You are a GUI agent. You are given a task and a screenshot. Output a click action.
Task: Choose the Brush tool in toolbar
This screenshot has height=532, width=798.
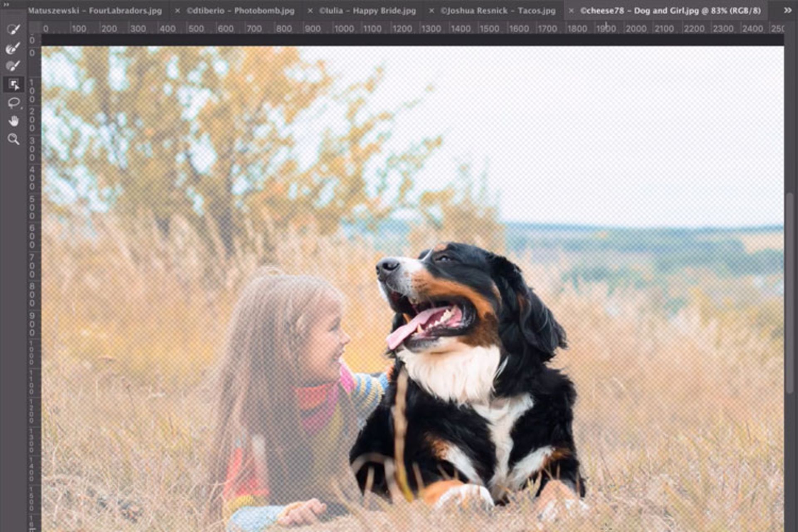pos(13,66)
